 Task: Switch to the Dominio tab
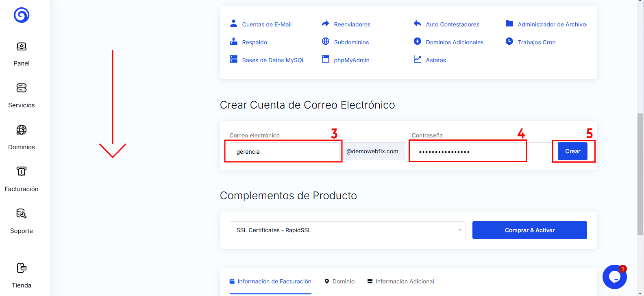point(339,281)
